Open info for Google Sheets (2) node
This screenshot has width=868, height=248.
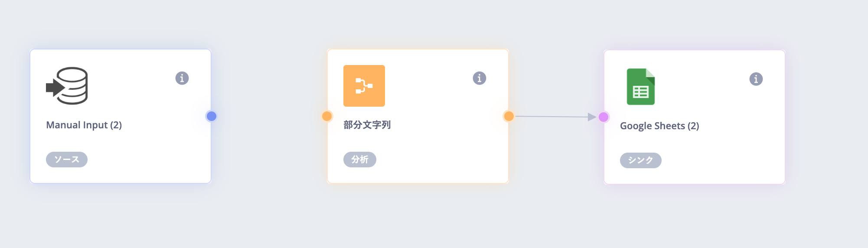point(756,79)
